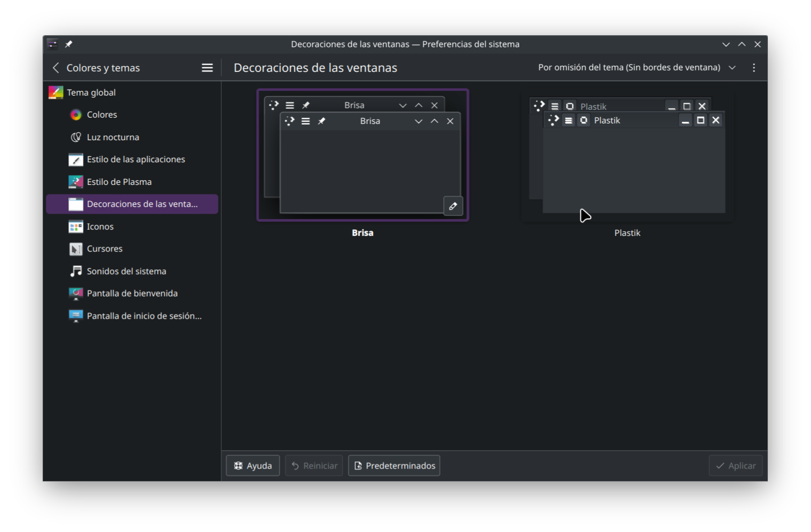
Task: Open the Colores settings page
Action: tap(132, 114)
